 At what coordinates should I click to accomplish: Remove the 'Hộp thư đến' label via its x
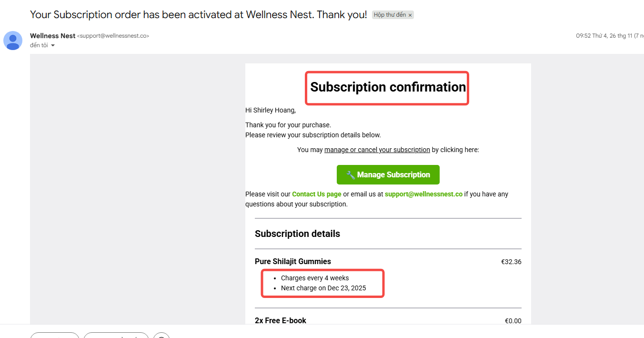pos(410,15)
